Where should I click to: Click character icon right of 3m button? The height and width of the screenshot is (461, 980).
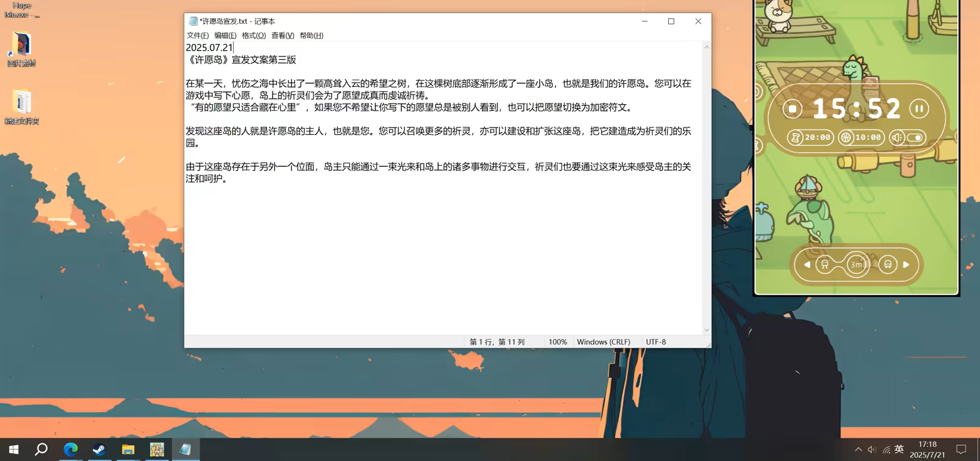[x=888, y=265]
